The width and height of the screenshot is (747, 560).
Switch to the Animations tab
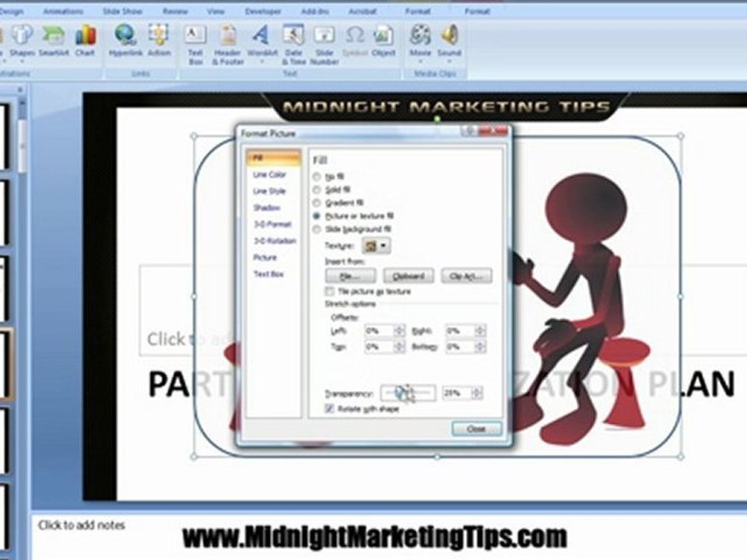63,11
